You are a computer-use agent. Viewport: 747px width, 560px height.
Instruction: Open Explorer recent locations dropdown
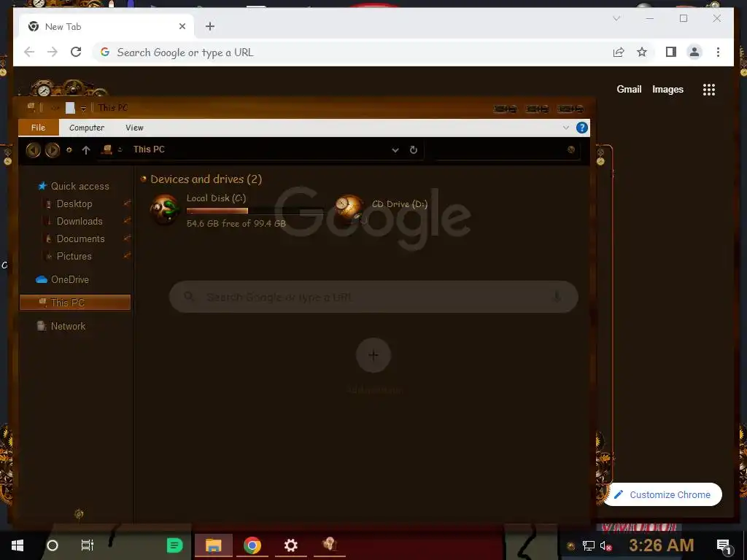[x=69, y=150]
